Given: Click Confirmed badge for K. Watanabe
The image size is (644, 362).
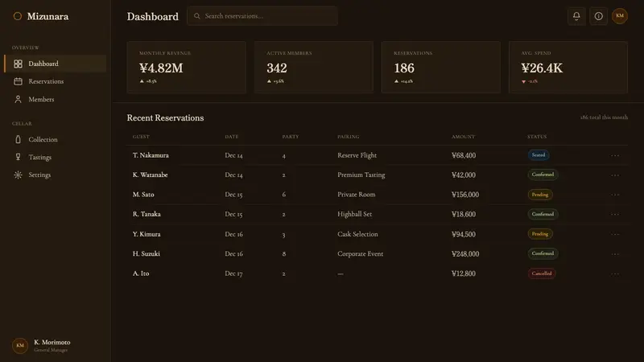Looking at the screenshot, I should tap(543, 175).
